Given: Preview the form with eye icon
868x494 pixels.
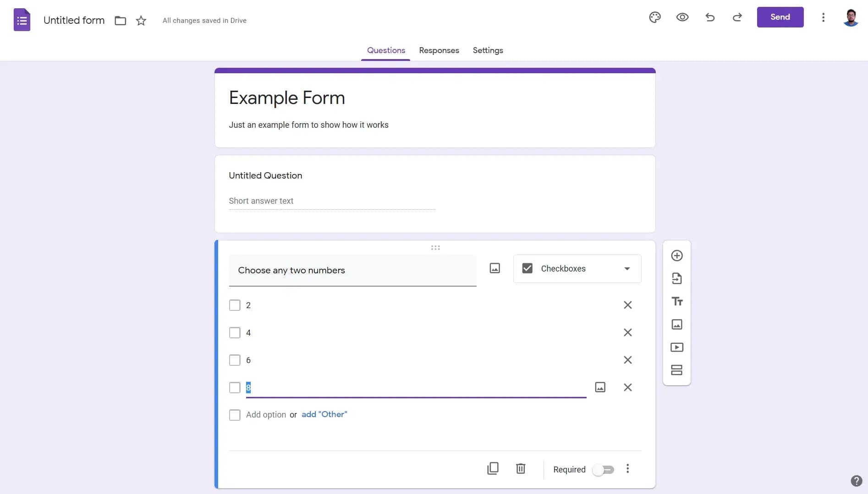Looking at the screenshot, I should click(682, 17).
